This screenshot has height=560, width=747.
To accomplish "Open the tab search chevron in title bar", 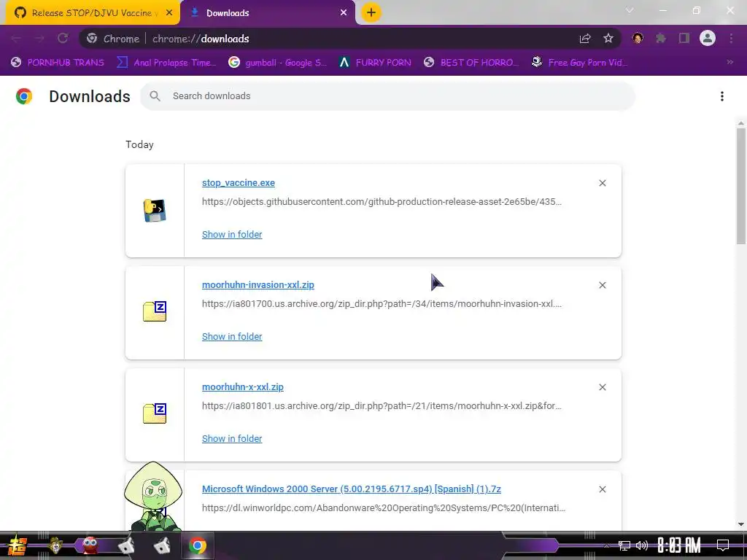I will pyautogui.click(x=630, y=10).
